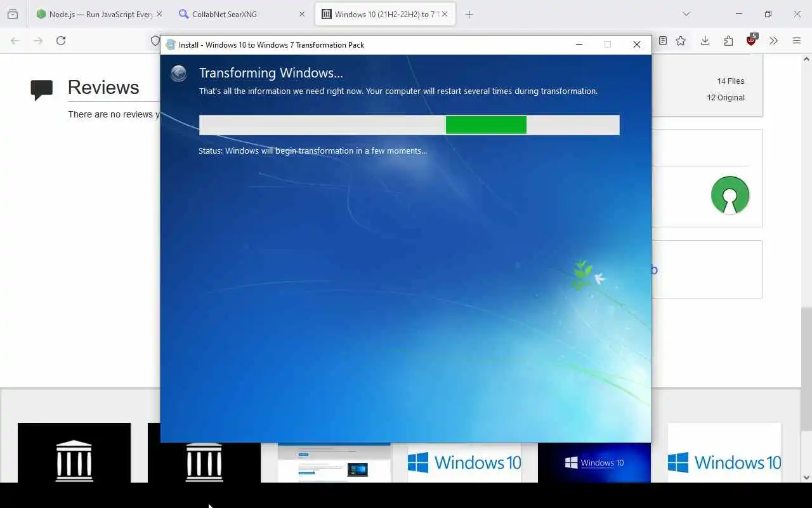Close the Node.js tab
Viewport: 812px width, 508px height.
tap(159, 14)
